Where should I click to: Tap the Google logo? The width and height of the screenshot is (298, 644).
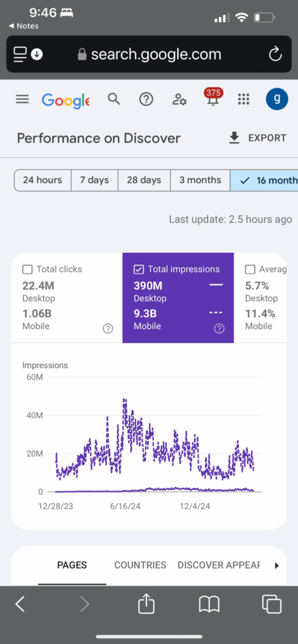pos(65,101)
